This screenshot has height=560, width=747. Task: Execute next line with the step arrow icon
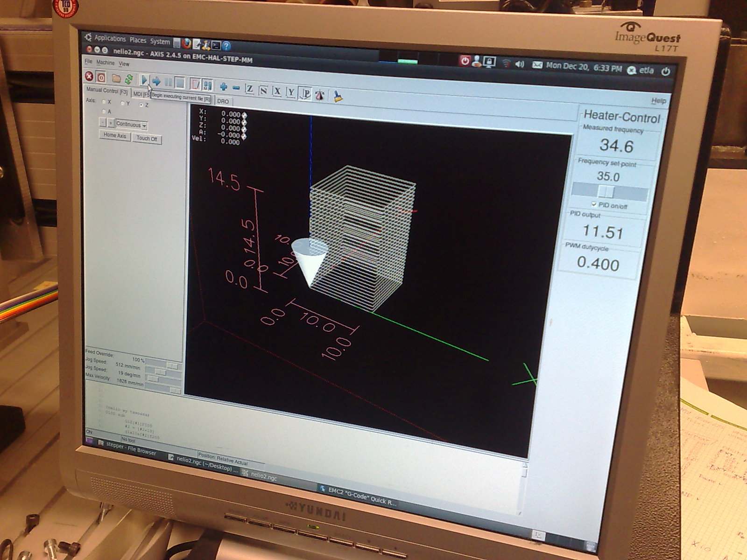point(156,82)
